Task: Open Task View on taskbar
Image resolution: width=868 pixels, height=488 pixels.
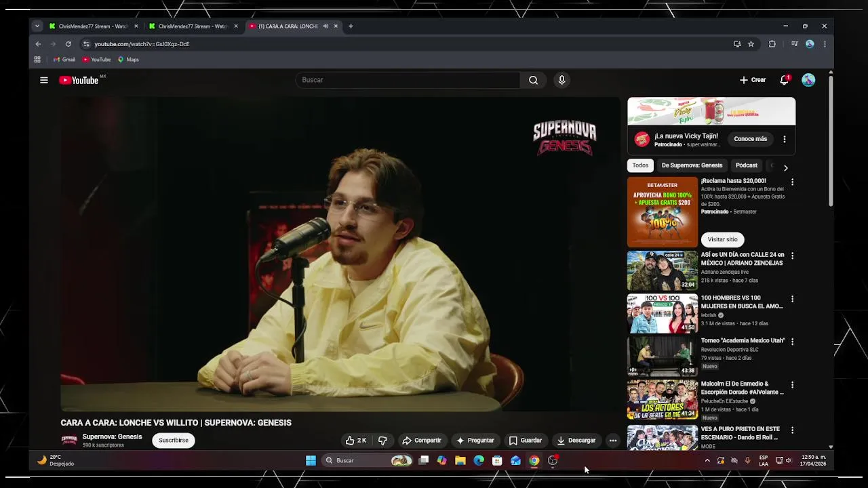Action: pos(424,460)
